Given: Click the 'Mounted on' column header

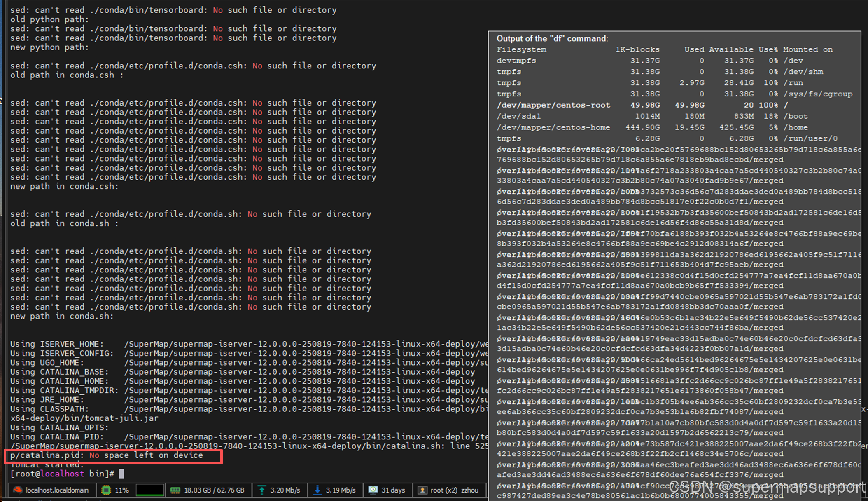Looking at the screenshot, I should (807, 49).
